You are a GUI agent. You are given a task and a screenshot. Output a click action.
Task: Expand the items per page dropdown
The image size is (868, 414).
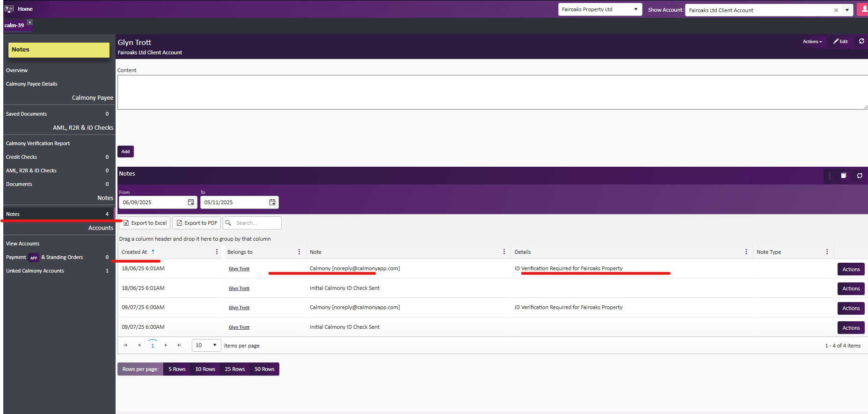[x=215, y=345]
